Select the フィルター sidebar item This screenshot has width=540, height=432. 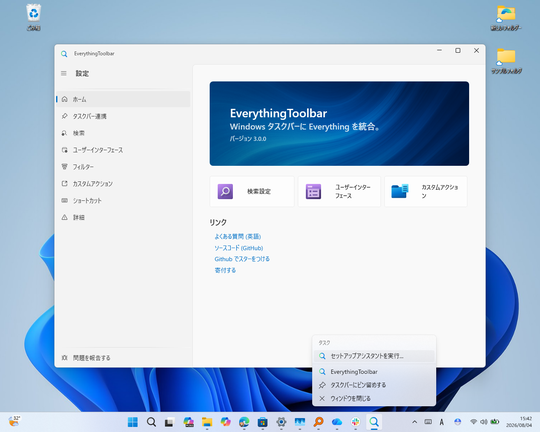123,167
